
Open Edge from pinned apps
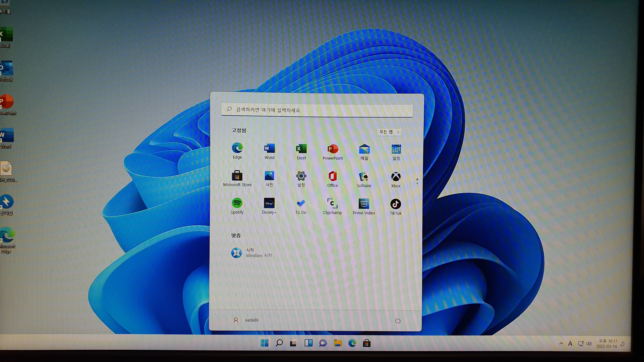(x=237, y=151)
